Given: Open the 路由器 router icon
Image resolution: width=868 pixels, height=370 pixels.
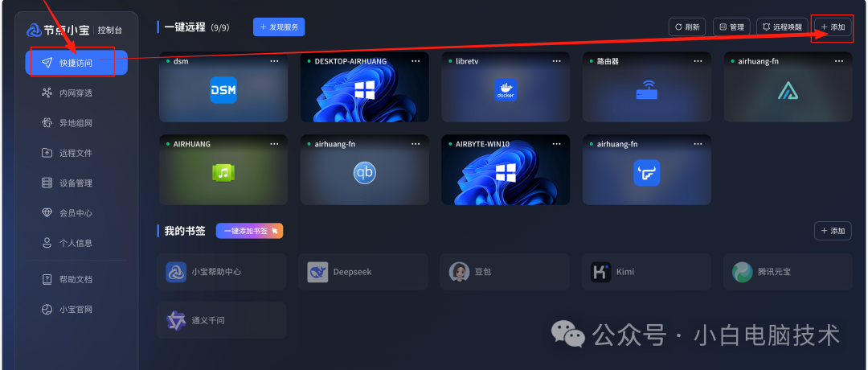Looking at the screenshot, I should (646, 90).
